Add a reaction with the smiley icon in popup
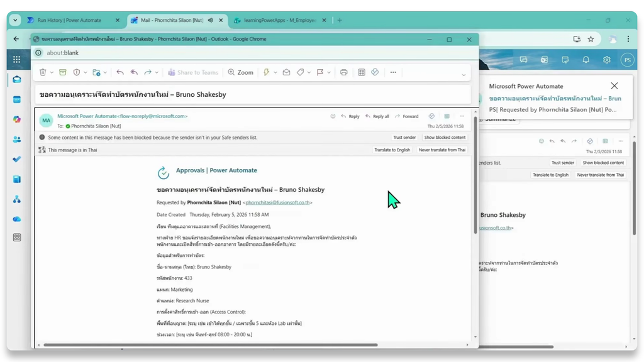644x362 pixels. click(x=333, y=116)
